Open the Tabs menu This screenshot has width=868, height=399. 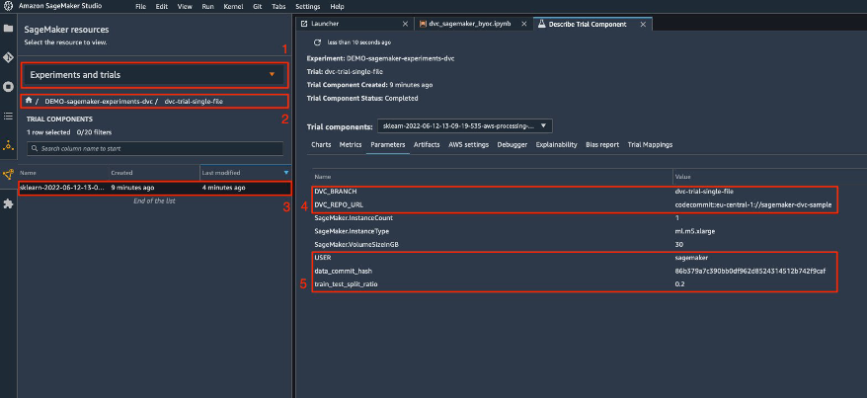(279, 7)
